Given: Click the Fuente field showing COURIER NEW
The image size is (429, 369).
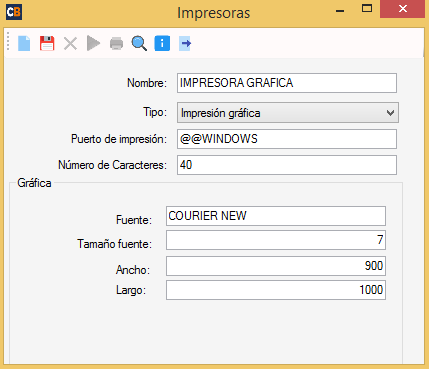Looking at the screenshot, I should click(276, 216).
